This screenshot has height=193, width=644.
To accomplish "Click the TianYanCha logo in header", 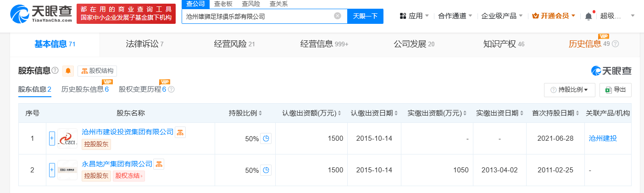I will click(41, 14).
